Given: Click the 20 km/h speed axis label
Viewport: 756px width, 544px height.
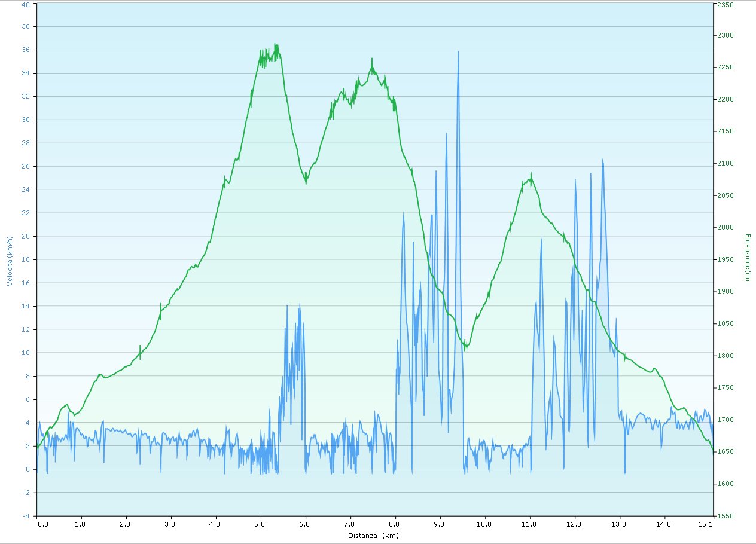Looking at the screenshot, I should coord(25,236).
